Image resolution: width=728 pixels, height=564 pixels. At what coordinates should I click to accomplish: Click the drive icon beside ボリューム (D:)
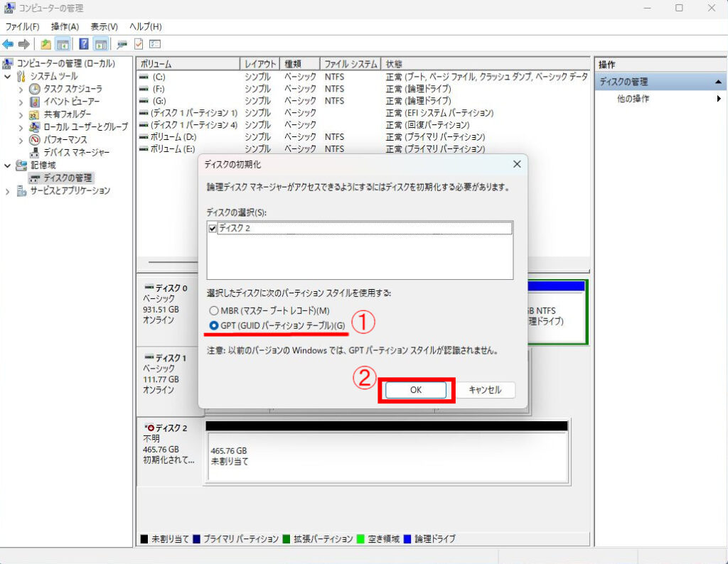point(144,137)
